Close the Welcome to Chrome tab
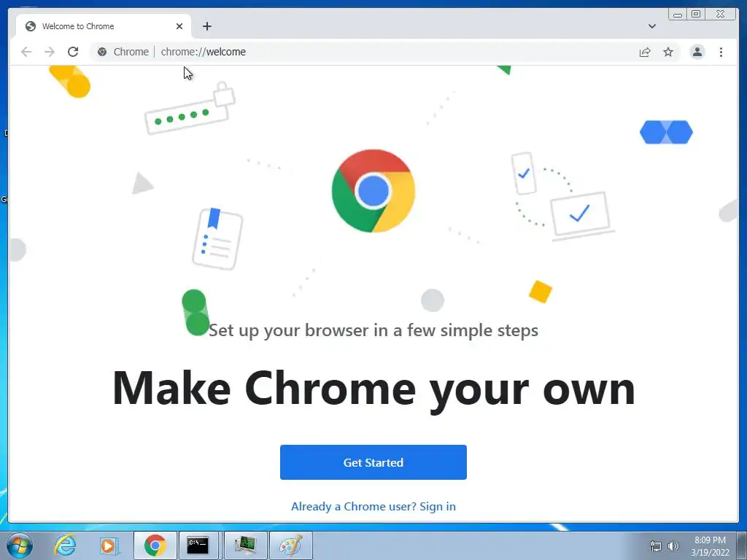This screenshot has width=747, height=560. tap(179, 26)
